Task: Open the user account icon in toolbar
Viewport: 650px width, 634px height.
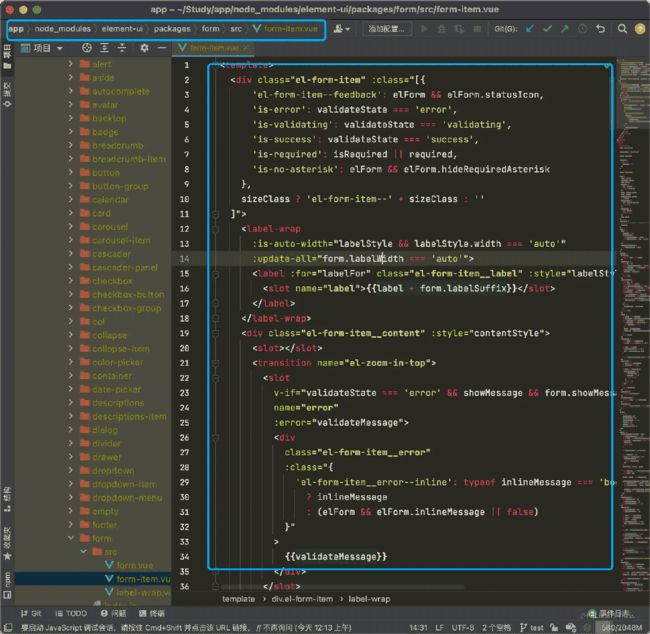Action: coord(341,29)
